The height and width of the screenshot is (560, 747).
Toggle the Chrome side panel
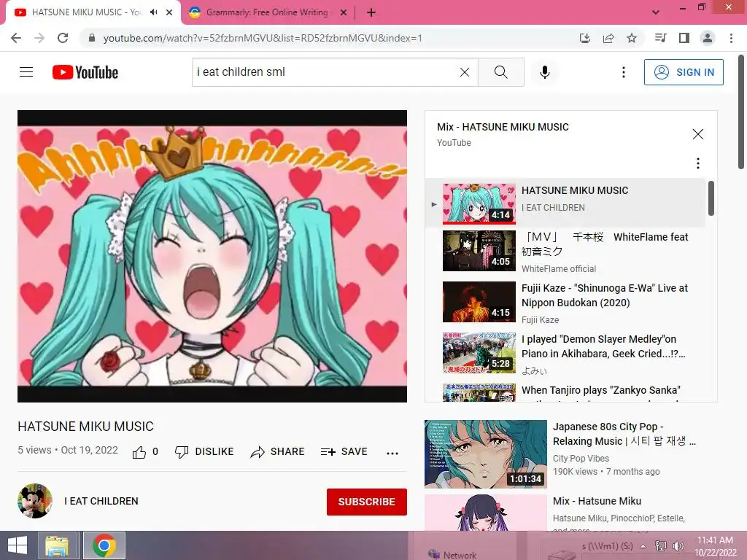click(684, 38)
